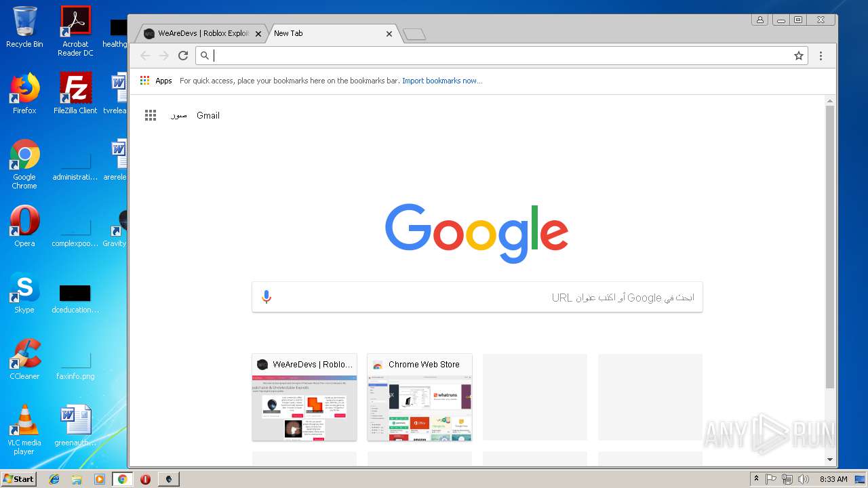Click the scrollbar up arrow
The height and width of the screenshot is (488, 868).
tap(829, 101)
